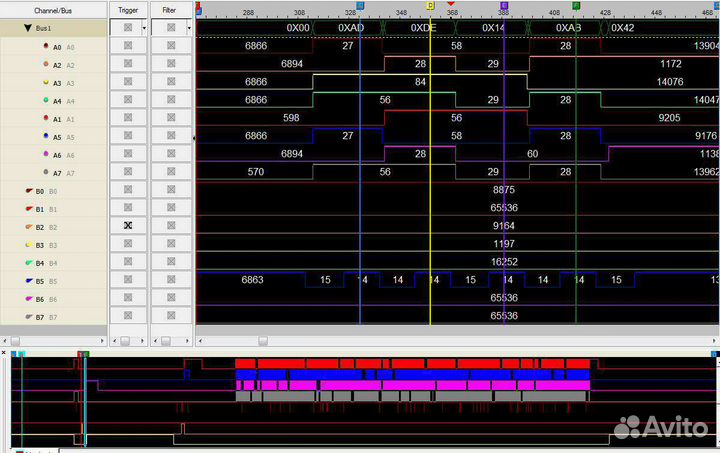The height and width of the screenshot is (453, 720).
Task: Click the yellow cursor marker on ruler
Action: (x=430, y=5)
